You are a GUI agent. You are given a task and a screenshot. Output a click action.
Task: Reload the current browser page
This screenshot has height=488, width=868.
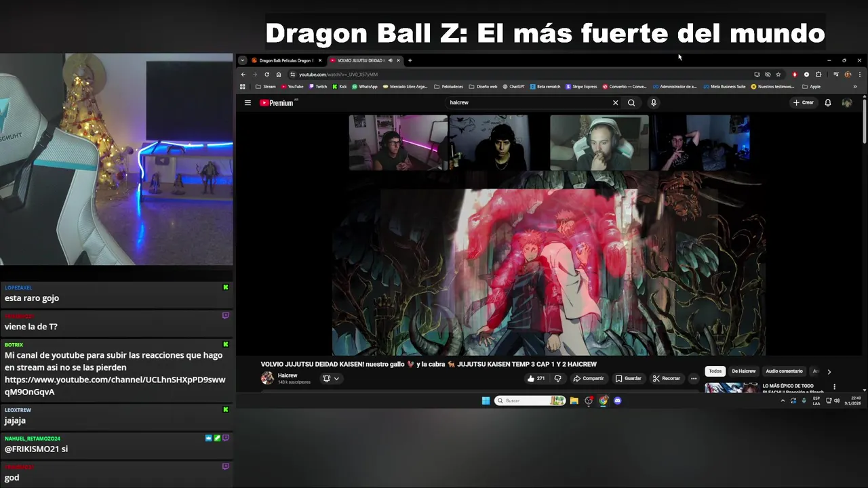pos(267,75)
